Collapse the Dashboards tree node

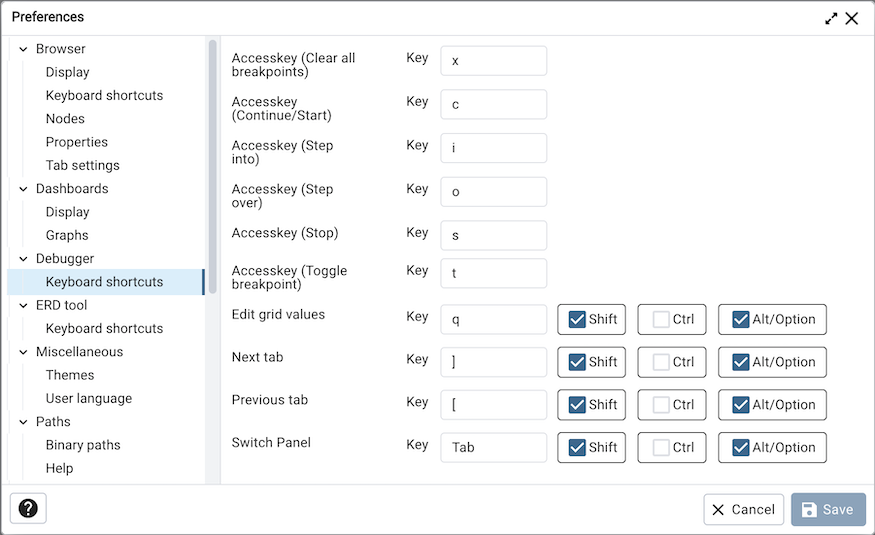coord(22,189)
